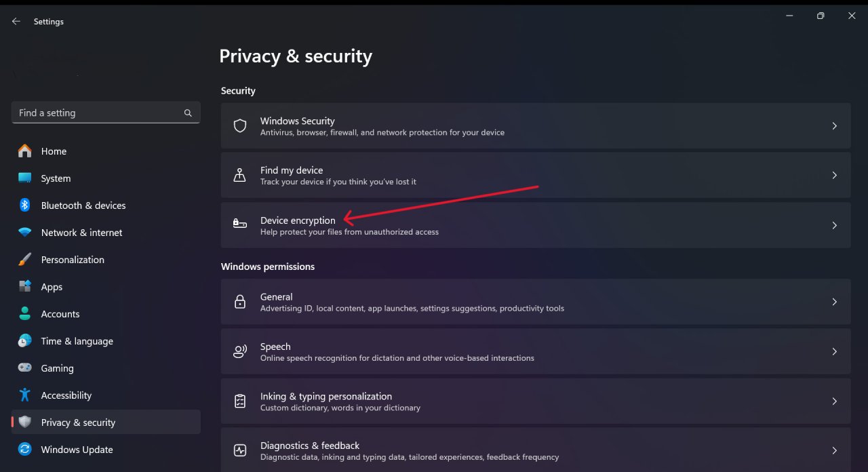Click the Device encryption drive icon

pyautogui.click(x=239, y=224)
